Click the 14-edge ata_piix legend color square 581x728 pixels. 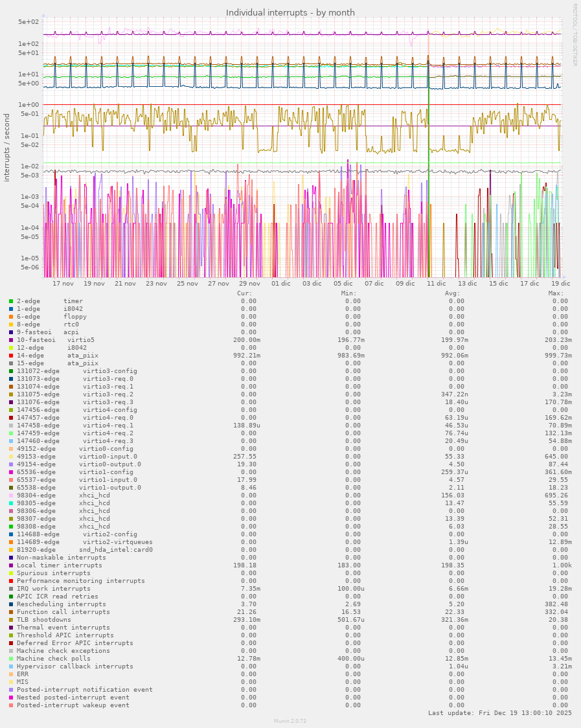pyautogui.click(x=11, y=356)
